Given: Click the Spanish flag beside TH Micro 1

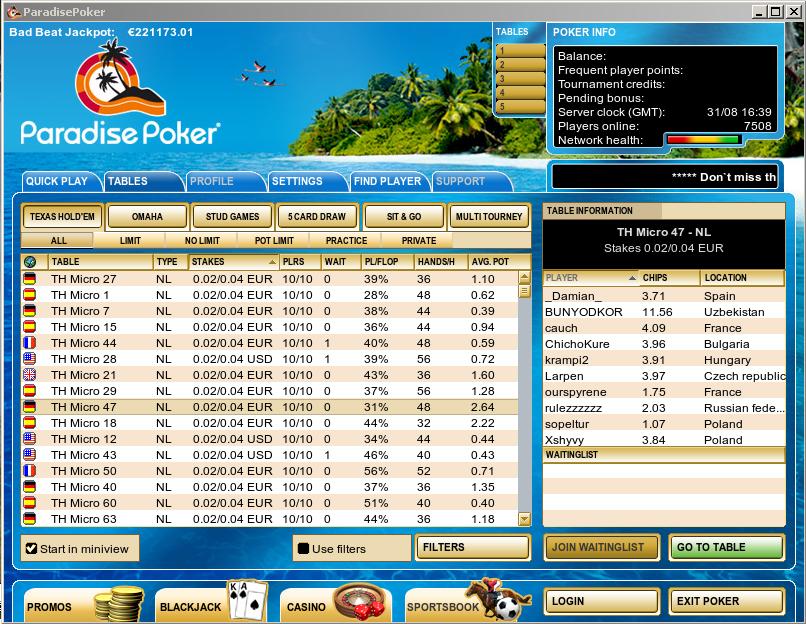Looking at the screenshot, I should 30,295.
